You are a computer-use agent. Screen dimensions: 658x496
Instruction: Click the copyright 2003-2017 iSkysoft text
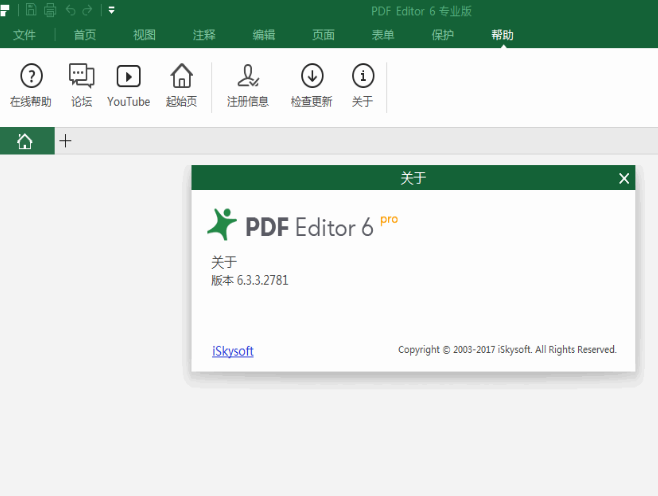507,350
